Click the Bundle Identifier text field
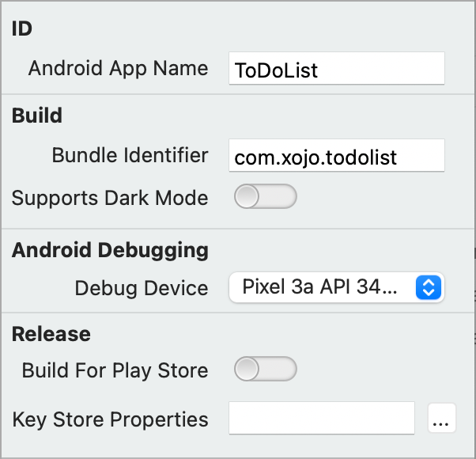Image resolution: width=476 pixels, height=459 pixels. (x=336, y=156)
